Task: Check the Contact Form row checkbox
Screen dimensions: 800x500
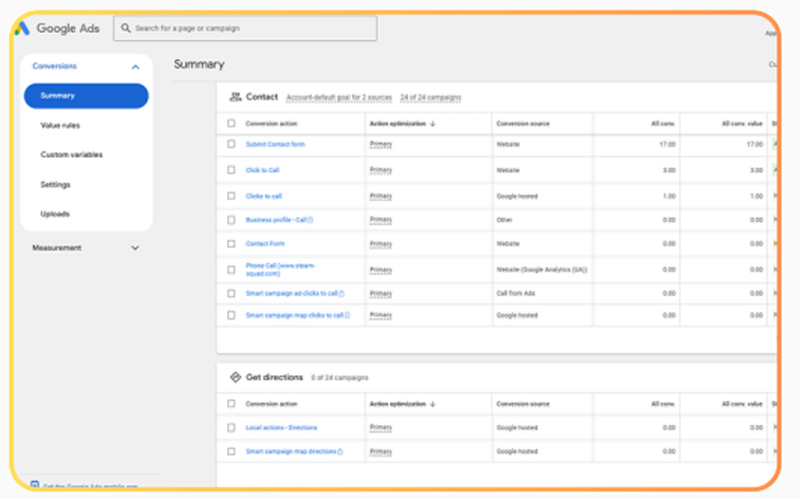Action: (x=231, y=244)
